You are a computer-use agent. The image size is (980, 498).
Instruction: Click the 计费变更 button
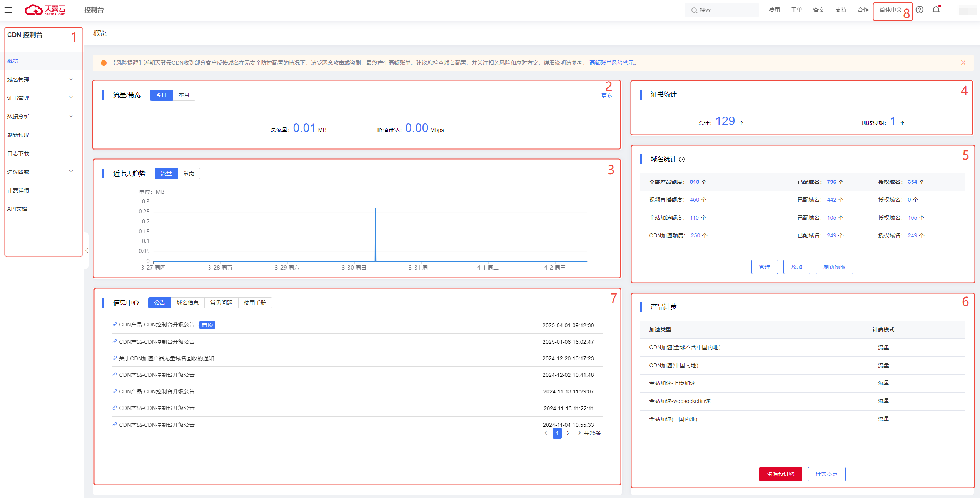pos(826,474)
